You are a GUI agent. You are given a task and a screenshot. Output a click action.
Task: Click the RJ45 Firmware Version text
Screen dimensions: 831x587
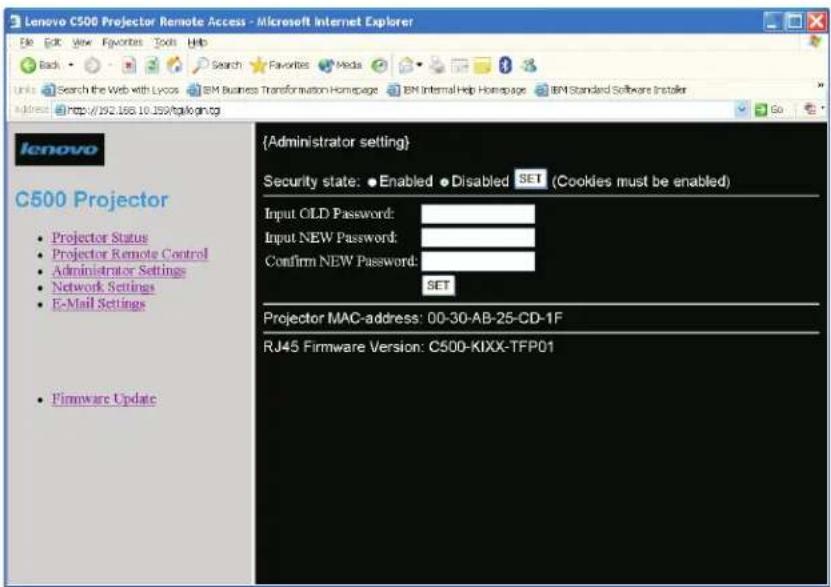409,347
